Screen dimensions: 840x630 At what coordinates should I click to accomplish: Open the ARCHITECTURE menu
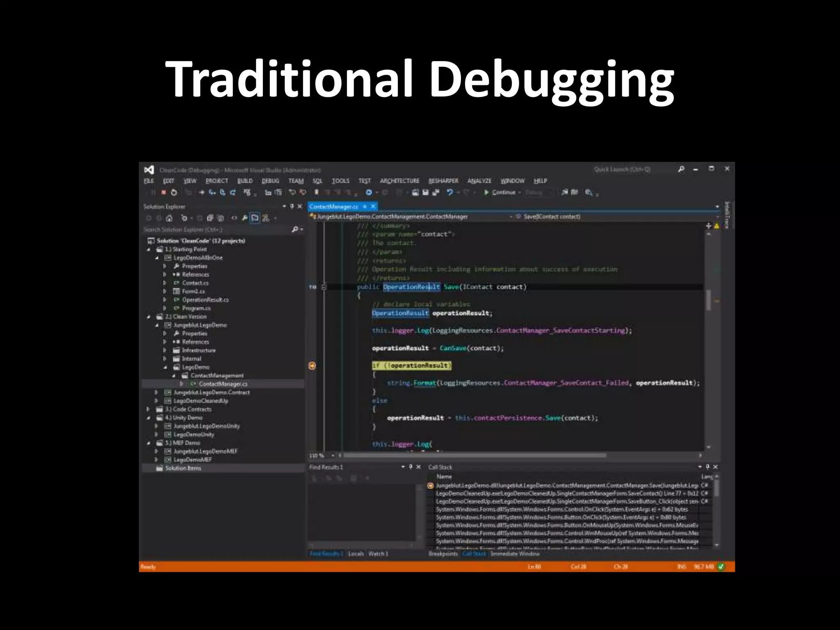(399, 181)
